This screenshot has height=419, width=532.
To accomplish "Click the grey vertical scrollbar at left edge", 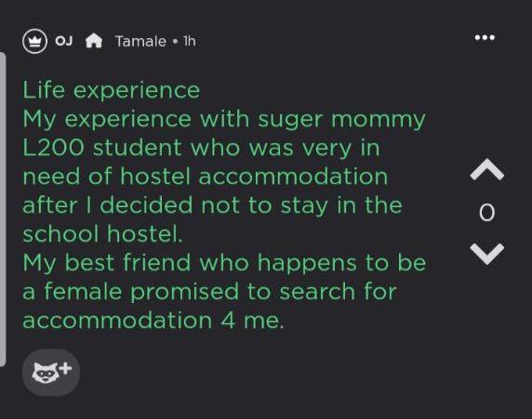I will pos(3,210).
